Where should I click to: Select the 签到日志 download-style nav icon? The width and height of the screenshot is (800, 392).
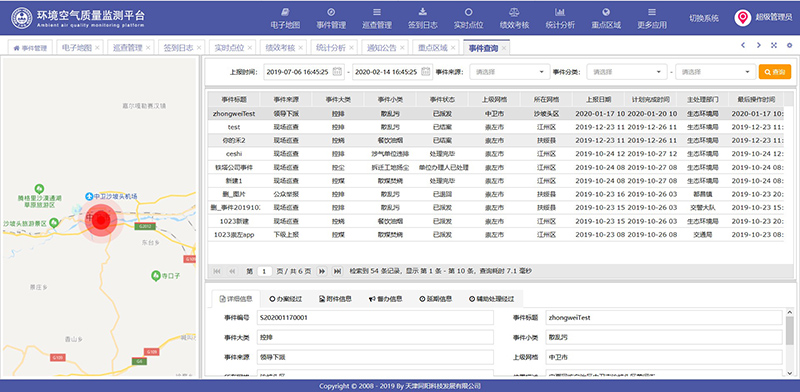[422, 12]
